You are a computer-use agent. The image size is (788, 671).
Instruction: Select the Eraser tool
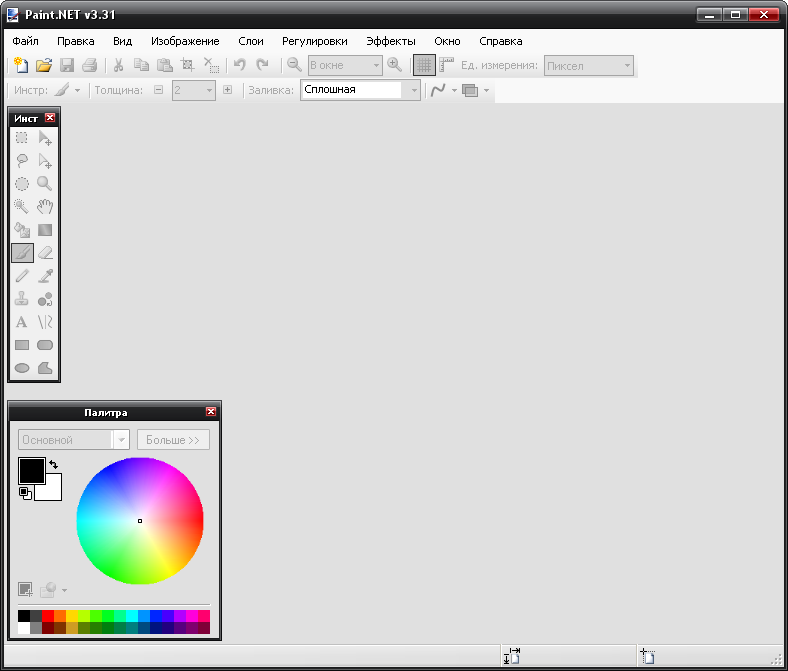click(x=45, y=253)
